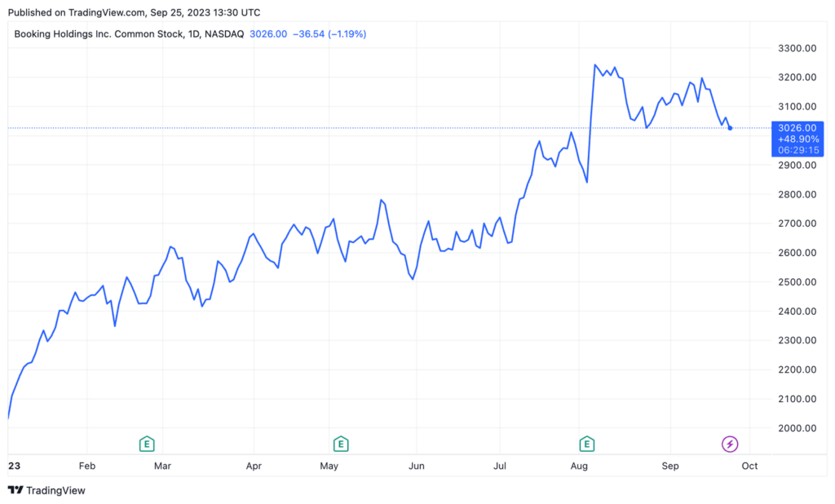Click the May label on time axis
The image size is (835, 504).
point(329,466)
